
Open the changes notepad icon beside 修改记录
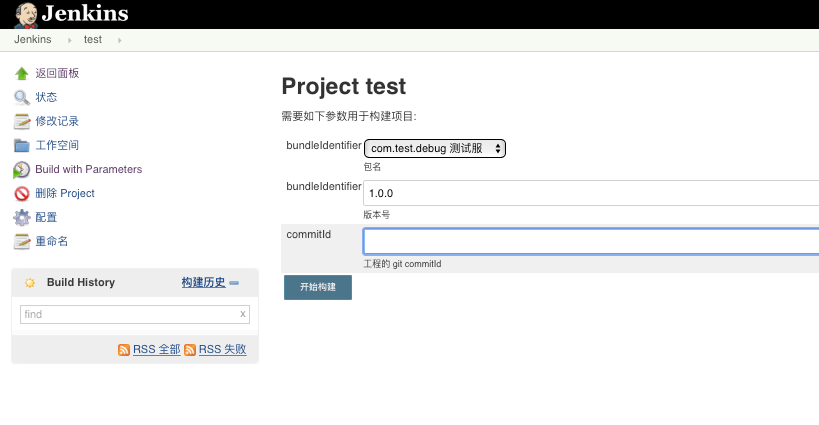21,121
